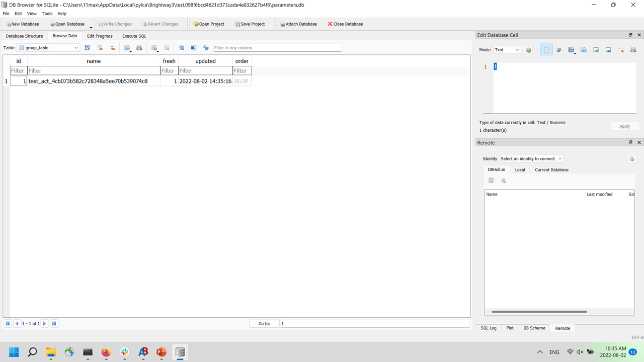The width and height of the screenshot is (644, 362).
Task: Select the test_act_4cb073b582c728348a5ee70b539074c8 cell
Action: click(x=94, y=81)
